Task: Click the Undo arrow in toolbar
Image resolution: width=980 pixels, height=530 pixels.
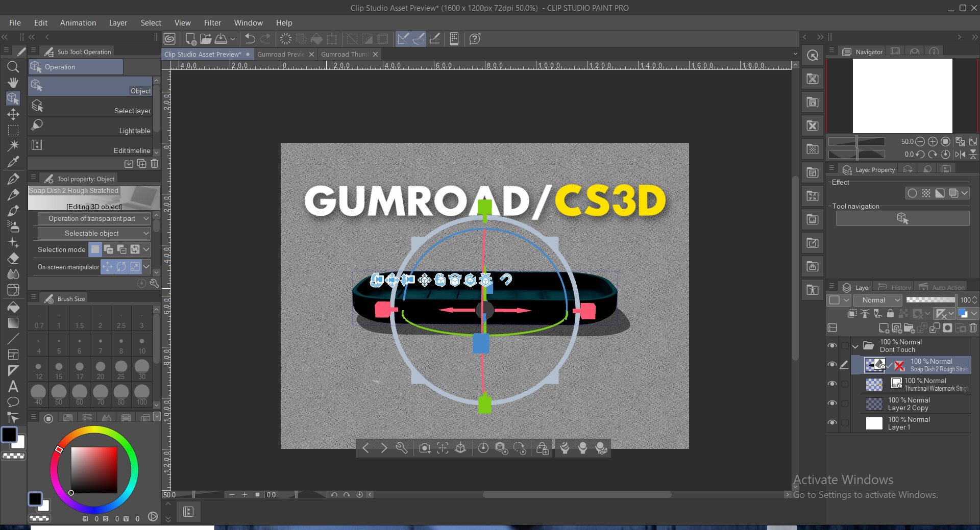Action: 250,39
